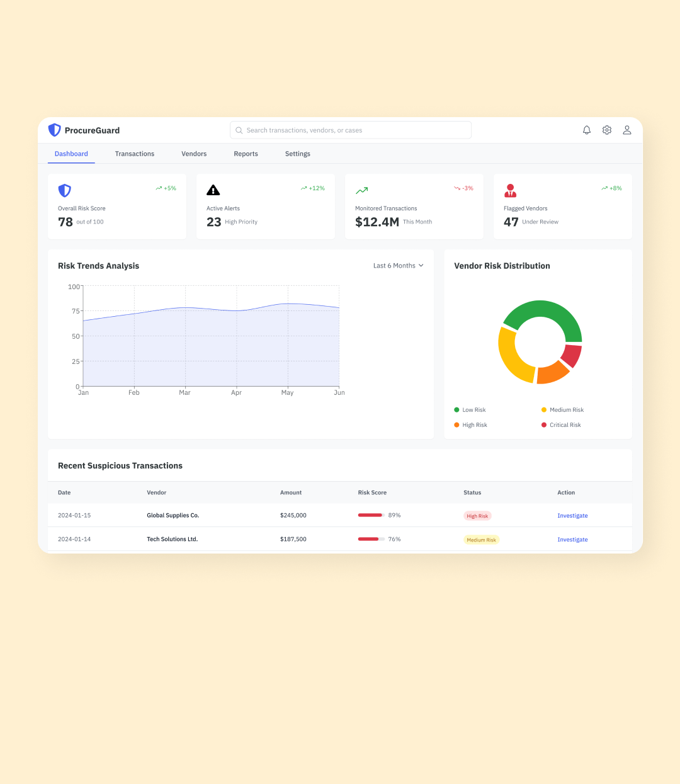This screenshot has width=680, height=784.
Task: Click the 89% risk score bar
Action: (x=371, y=515)
